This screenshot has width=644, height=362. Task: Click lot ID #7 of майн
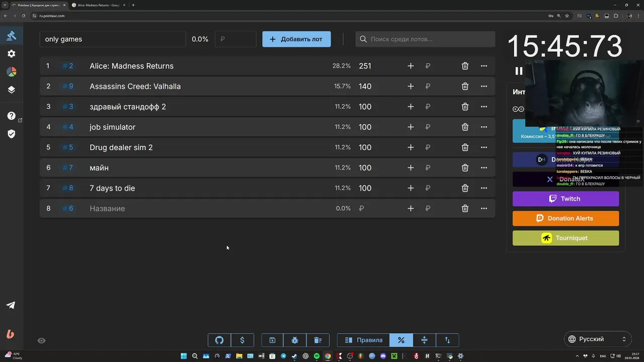pyautogui.click(x=68, y=168)
